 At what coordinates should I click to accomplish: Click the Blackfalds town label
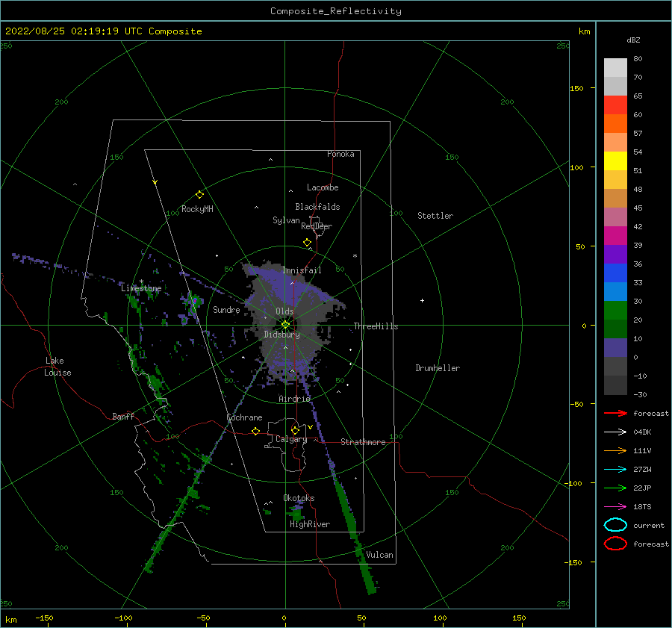coord(317,207)
